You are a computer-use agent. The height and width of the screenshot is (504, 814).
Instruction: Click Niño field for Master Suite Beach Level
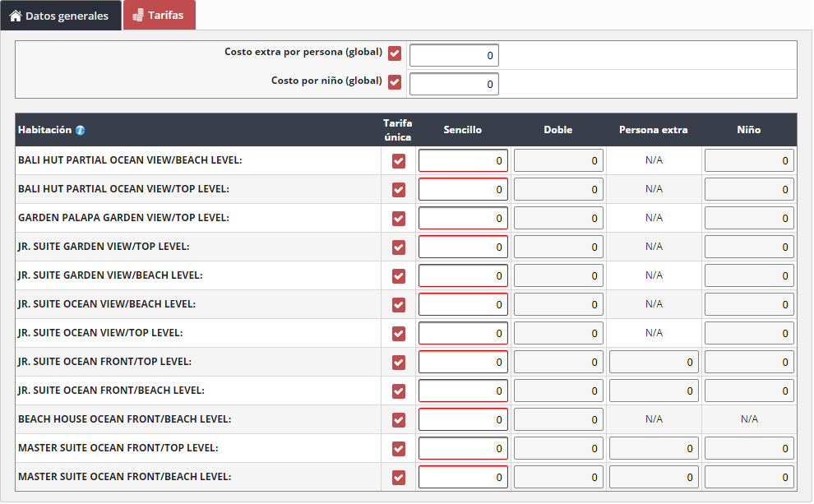(749, 478)
